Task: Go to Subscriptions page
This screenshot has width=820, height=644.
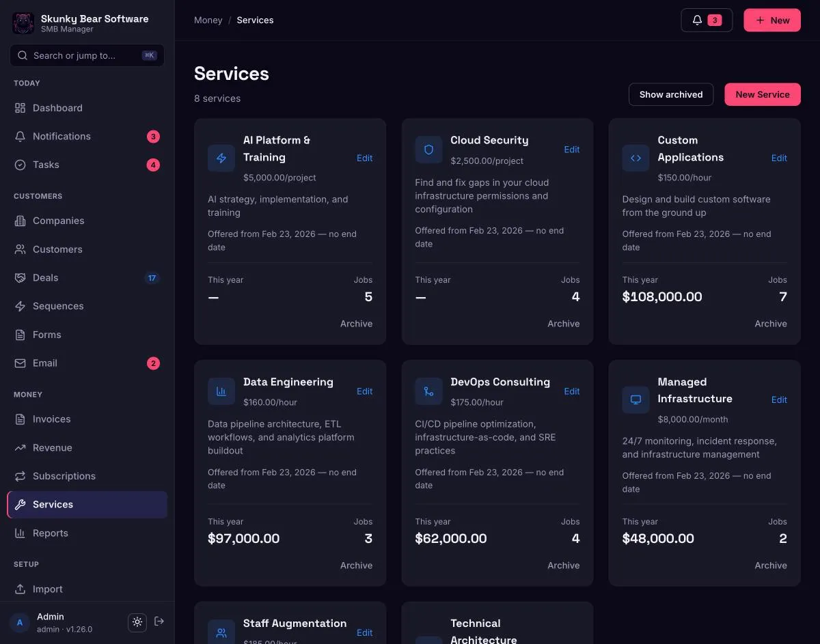Action: [x=87, y=476]
